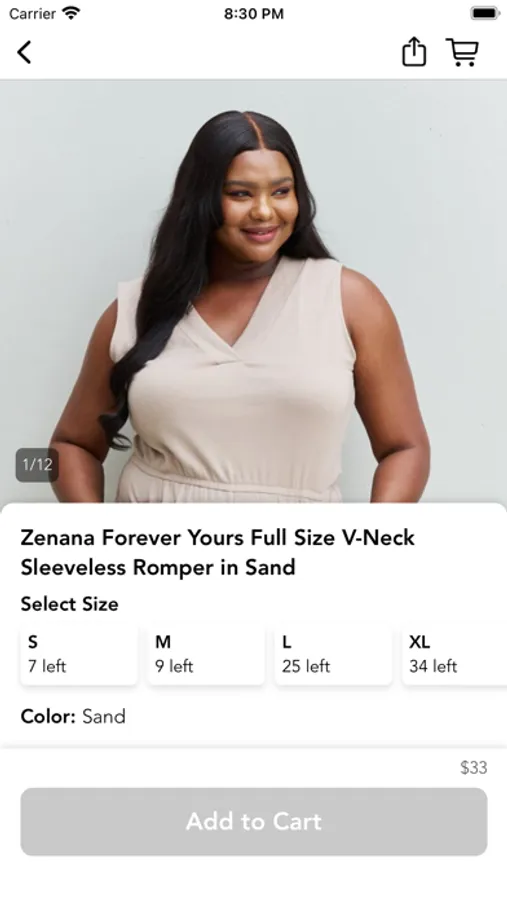Tap the Sand color value text
This screenshot has height=900, width=507.
point(104,716)
